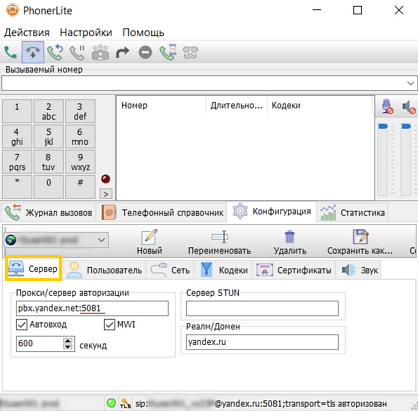Click dial pad key 7 pqrs
Viewport: 418px width, 411px height.
coord(17,162)
